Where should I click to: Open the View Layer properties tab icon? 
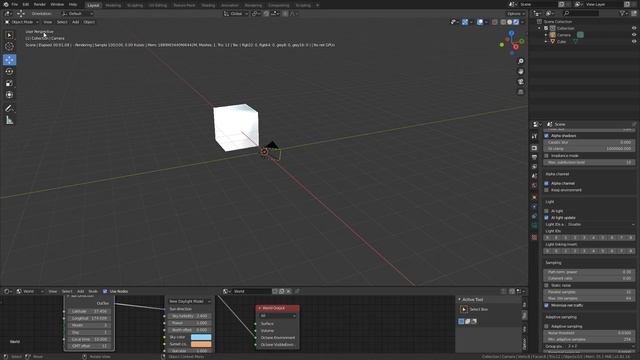pos(534,167)
